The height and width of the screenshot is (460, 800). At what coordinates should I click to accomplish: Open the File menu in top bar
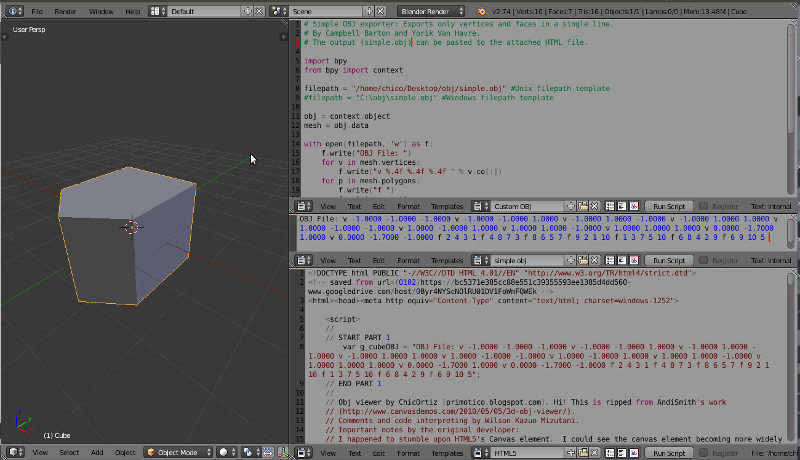(37, 11)
